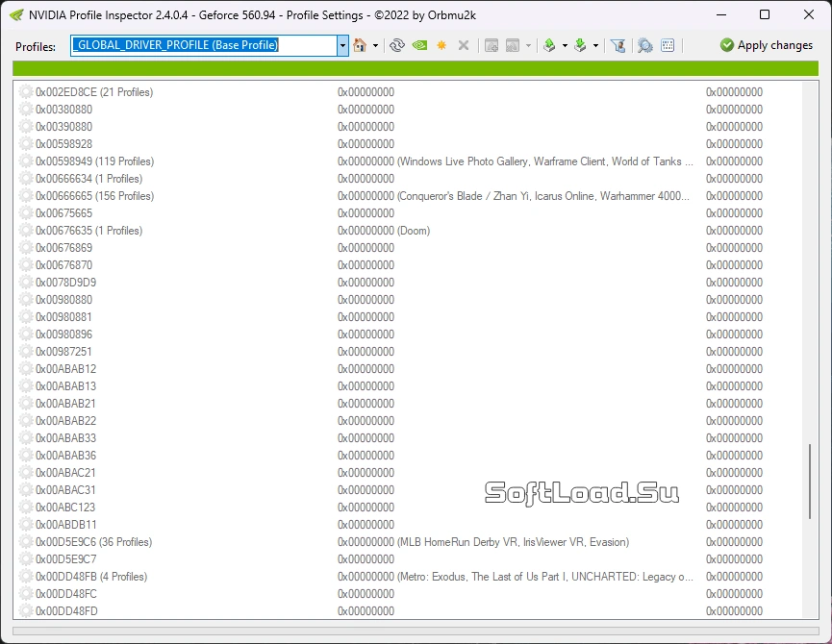Select setting 0x00D5E9C7
Viewport: 832px width, 644px height.
(66, 559)
